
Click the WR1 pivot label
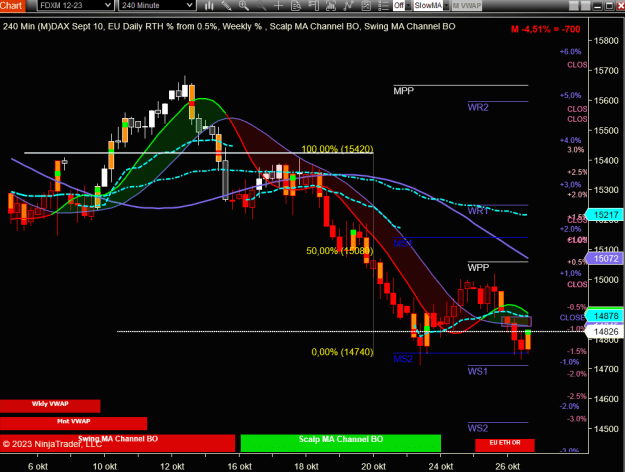[478, 211]
